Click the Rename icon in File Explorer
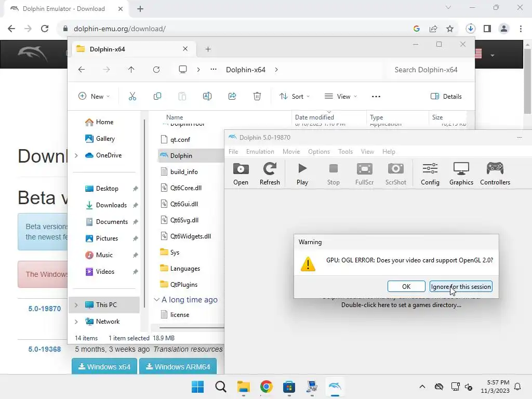The height and width of the screenshot is (399, 532). 207,96
